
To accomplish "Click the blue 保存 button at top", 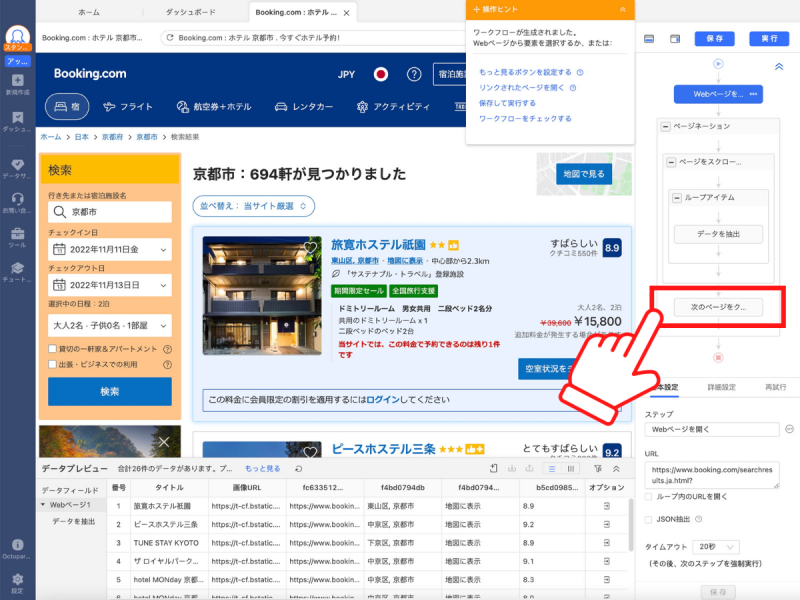I will 714,39.
